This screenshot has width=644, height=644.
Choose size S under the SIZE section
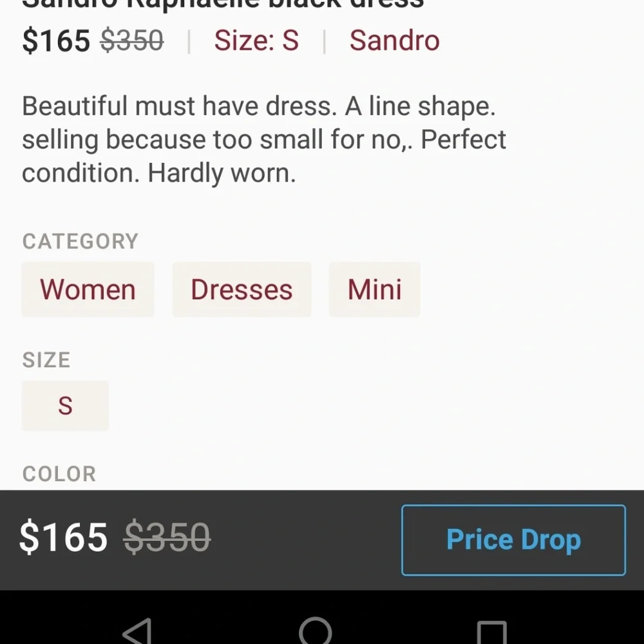65,406
